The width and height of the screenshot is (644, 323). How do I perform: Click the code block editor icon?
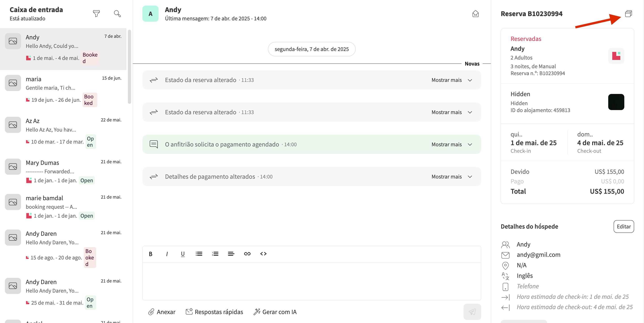pos(263,254)
